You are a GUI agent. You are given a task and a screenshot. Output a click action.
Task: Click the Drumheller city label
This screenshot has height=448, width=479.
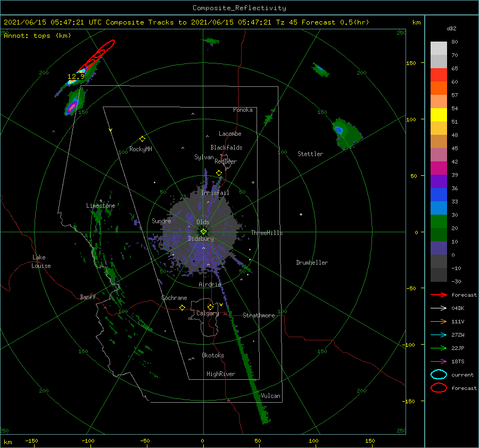pyautogui.click(x=312, y=263)
